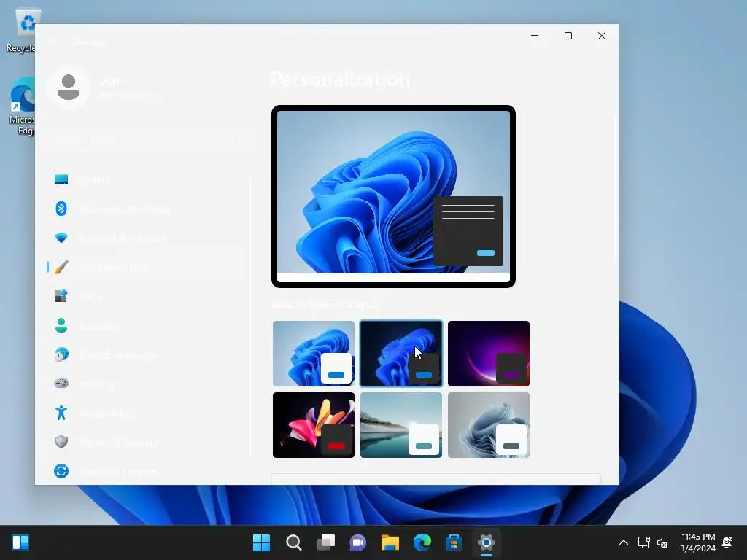Show hidden icons in the system tray
The image size is (747, 560).
coord(623,542)
